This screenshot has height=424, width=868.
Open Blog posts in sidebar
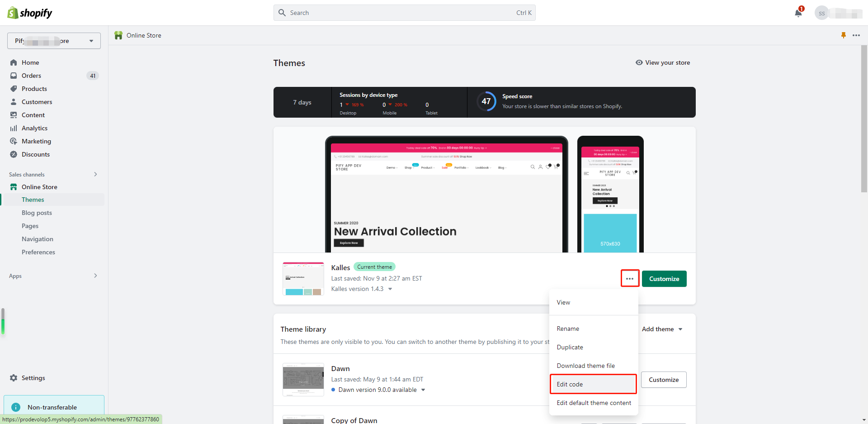37,213
